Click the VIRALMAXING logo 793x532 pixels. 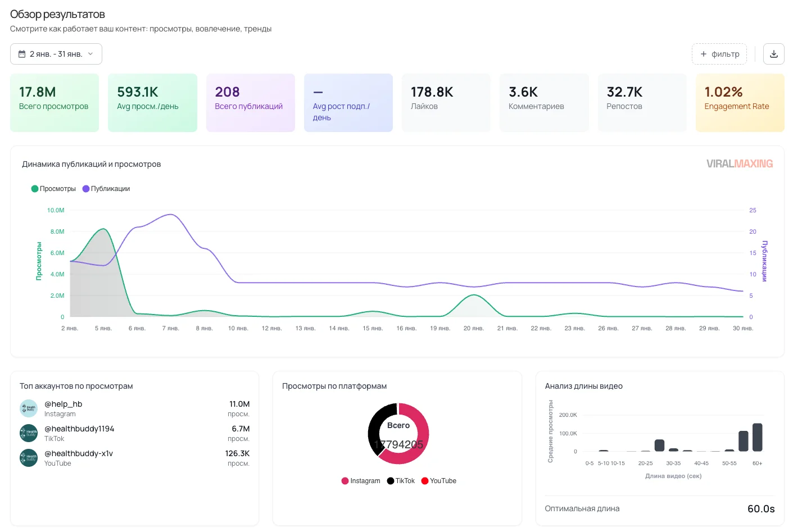739,163
